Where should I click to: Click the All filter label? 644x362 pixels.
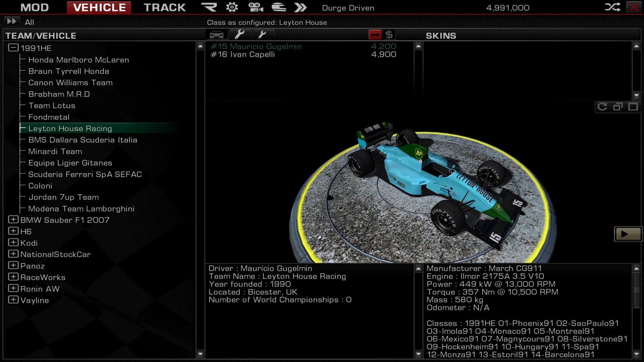point(29,23)
